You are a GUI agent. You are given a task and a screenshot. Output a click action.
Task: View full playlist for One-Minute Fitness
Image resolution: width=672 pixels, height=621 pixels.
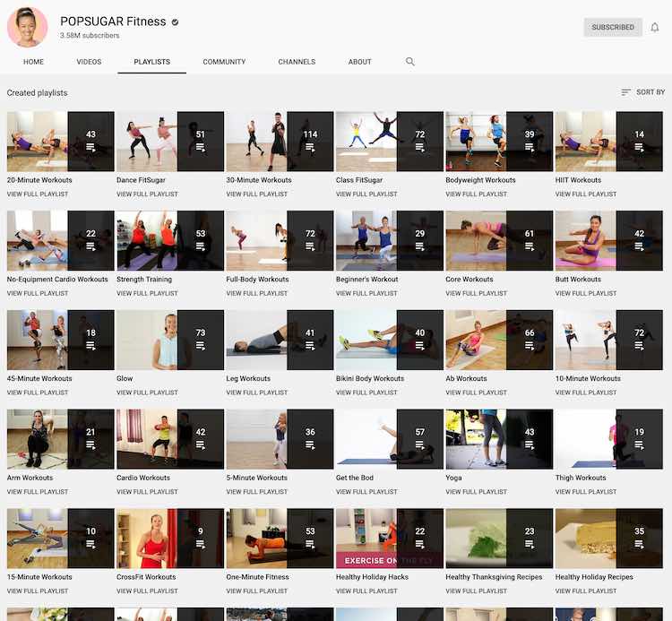point(257,591)
